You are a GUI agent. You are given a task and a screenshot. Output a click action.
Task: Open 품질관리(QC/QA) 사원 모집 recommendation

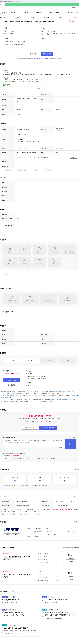point(11,600)
